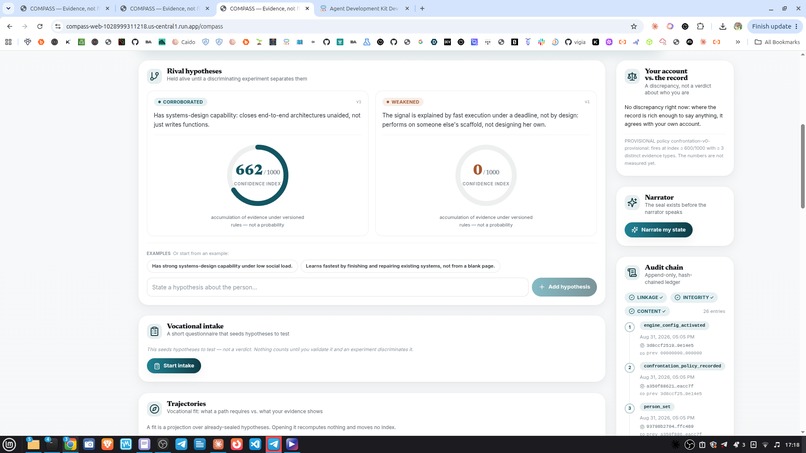The width and height of the screenshot is (806, 453).
Task: Select example 'Has strong systems-design capability under low social load'
Action: point(222,266)
